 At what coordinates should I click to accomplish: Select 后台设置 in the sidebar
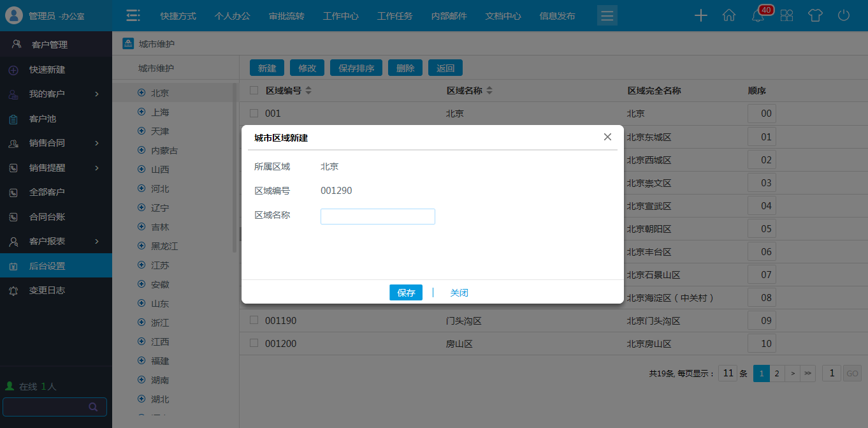47,266
